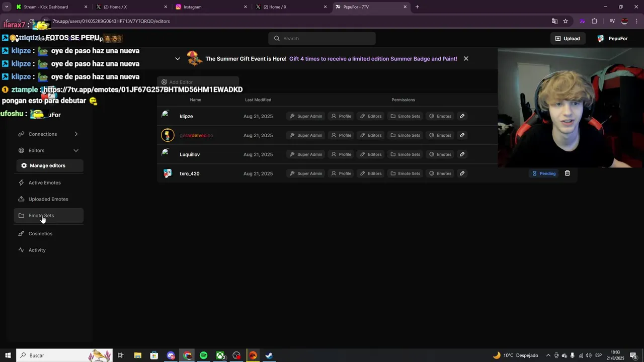
Task: Click Pending status for txro_420
Action: coord(544,173)
